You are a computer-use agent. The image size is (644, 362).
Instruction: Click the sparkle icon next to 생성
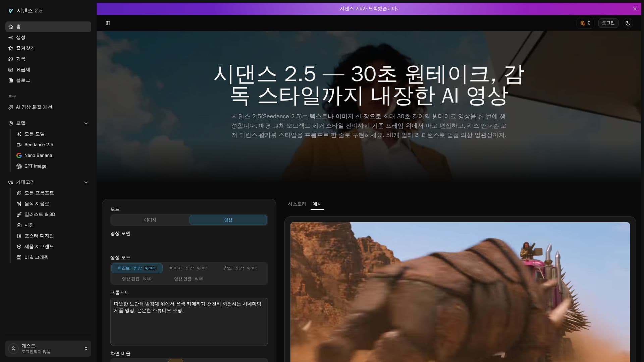(11, 38)
